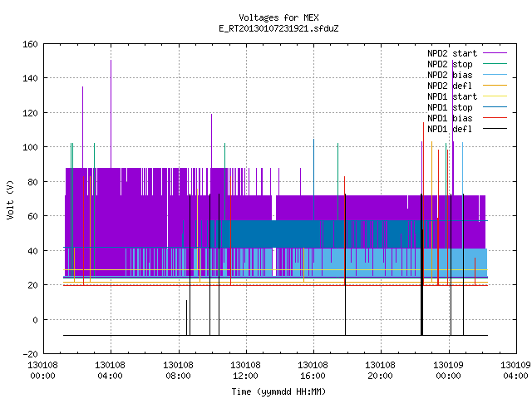This screenshot has width=532, height=399.
Task: Click the y-axis tick label 120
Action: click(x=30, y=113)
